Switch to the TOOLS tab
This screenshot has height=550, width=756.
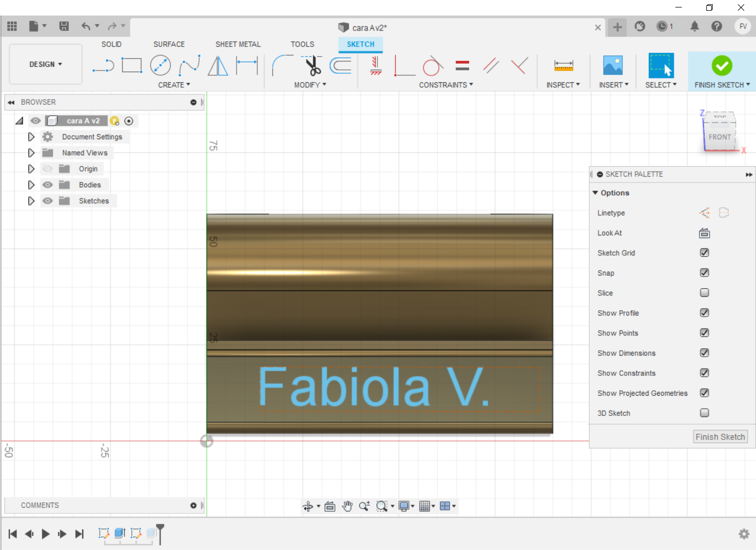[x=303, y=44]
